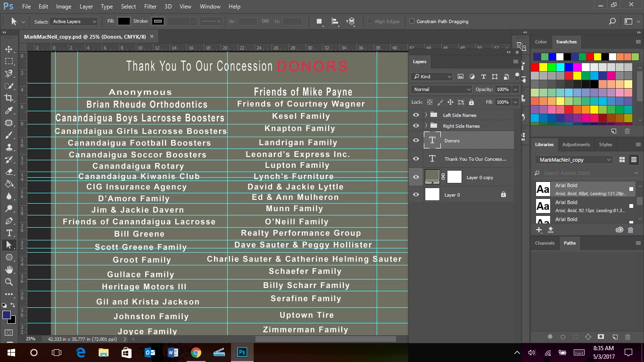This screenshot has width=644, height=362.
Task: Open the Window menu
Action: (210, 7)
